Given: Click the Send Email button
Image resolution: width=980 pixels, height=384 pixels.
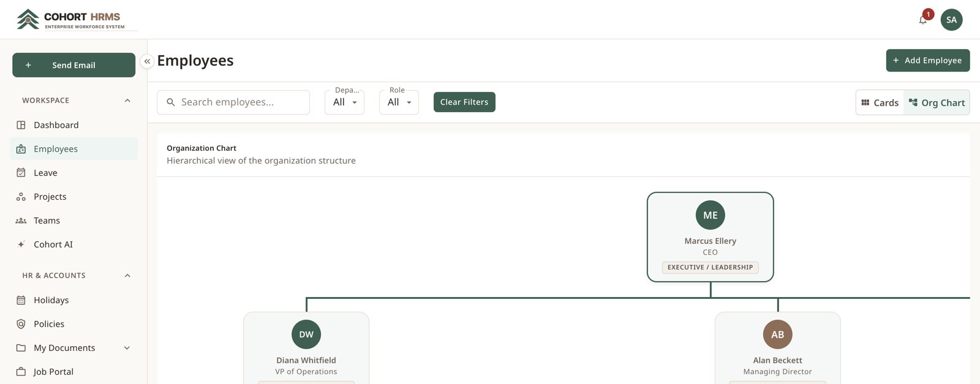Looking at the screenshot, I should click(x=73, y=65).
